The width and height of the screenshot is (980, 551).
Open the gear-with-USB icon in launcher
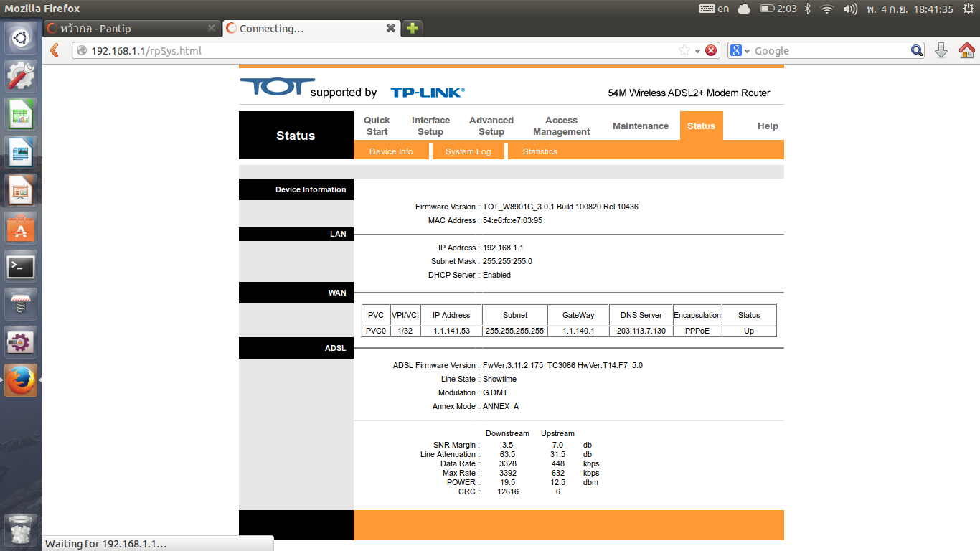(21, 342)
